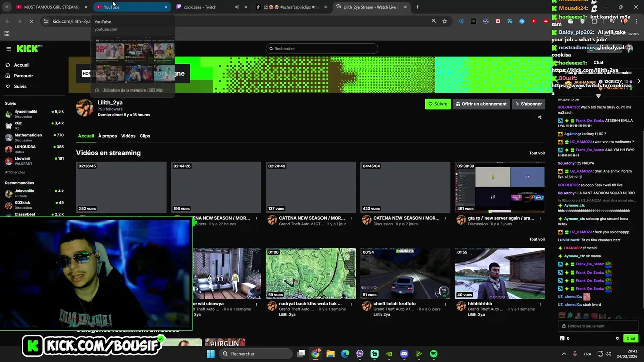This screenshot has height=362, width=644.
Task: Open the 05:38:39 video thumbnail
Action: (500, 187)
